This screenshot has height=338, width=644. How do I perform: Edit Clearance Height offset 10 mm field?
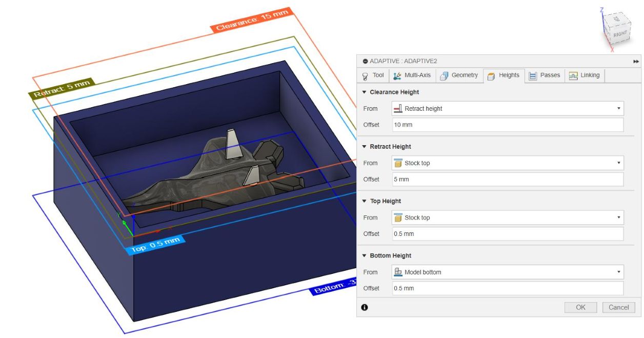pos(508,125)
